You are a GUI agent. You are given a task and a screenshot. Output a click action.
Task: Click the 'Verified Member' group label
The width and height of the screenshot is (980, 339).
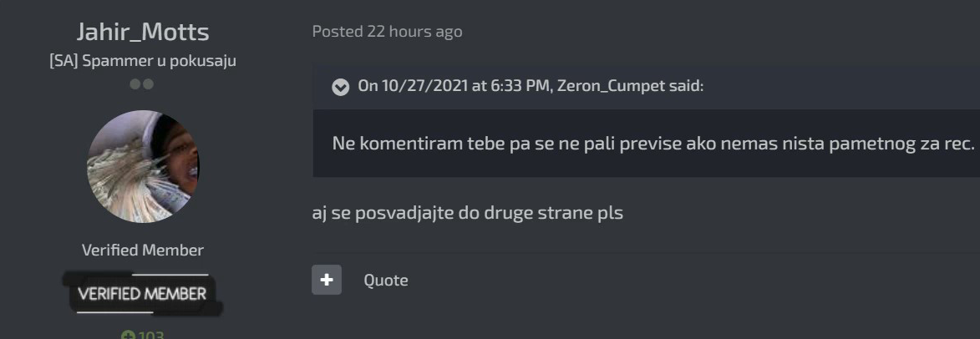143,250
